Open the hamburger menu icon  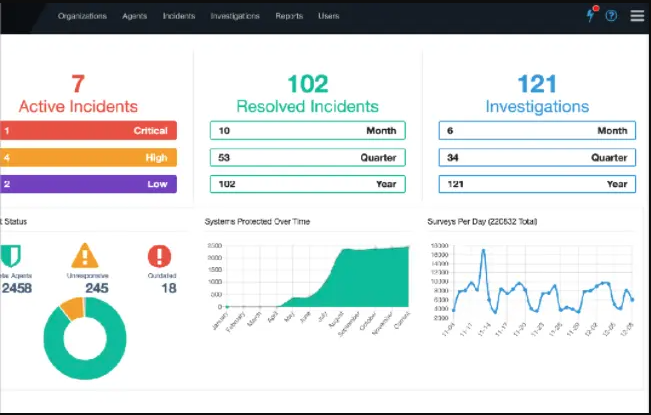pyautogui.click(x=637, y=16)
